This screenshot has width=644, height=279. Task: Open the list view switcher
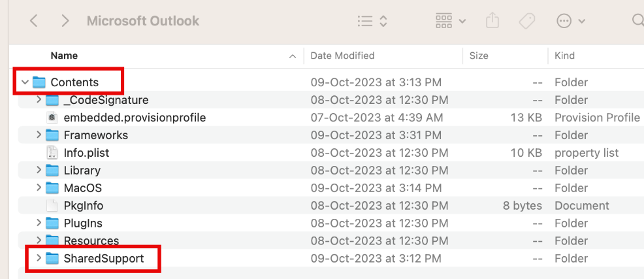tap(372, 21)
